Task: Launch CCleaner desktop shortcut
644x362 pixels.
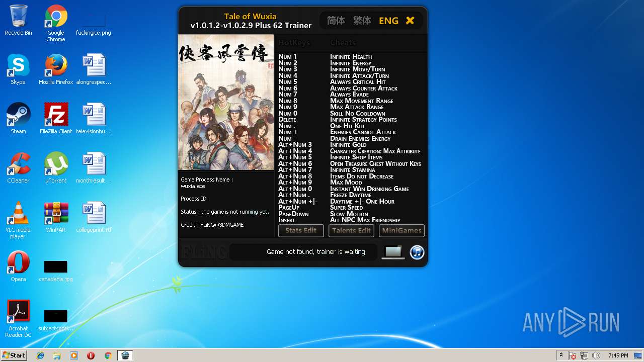Action: [18, 168]
